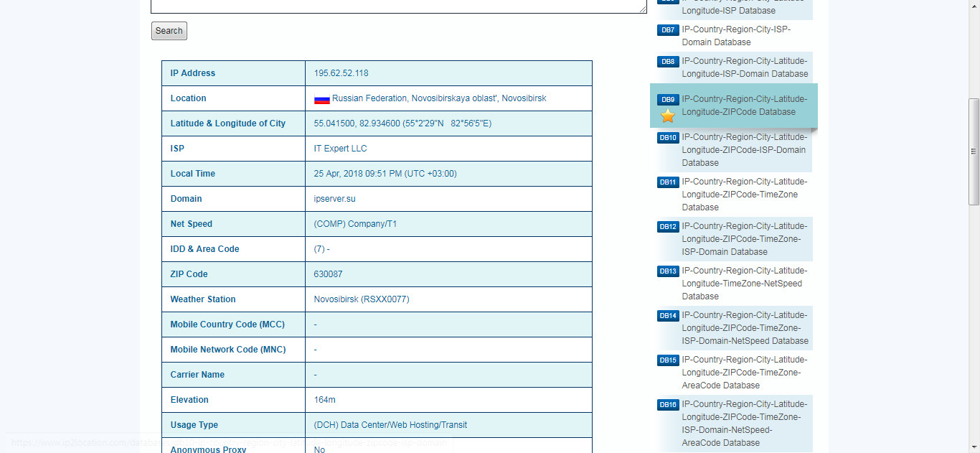Click the DB14 badge icon
Screen dimensions: 980x453
tap(668, 316)
